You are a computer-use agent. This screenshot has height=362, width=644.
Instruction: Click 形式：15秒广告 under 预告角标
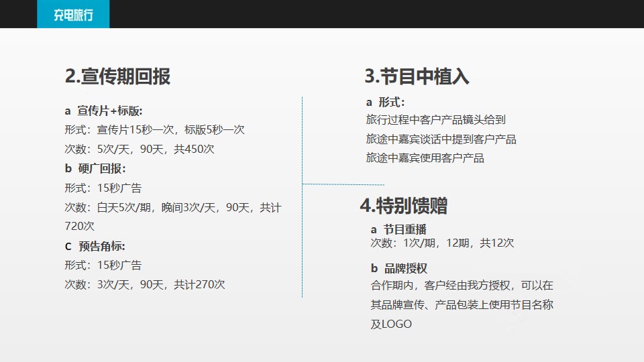pos(103,265)
